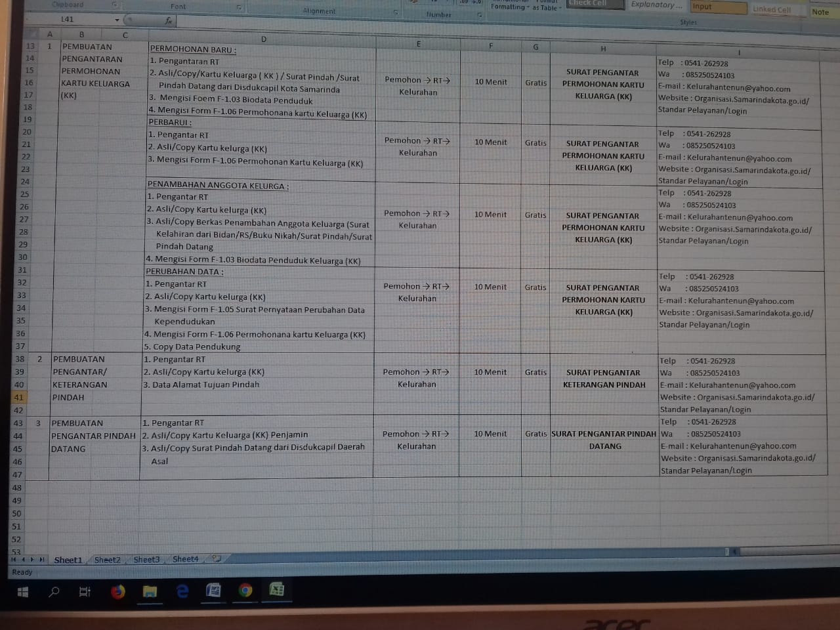This screenshot has height=630, width=840.
Task: Select cell '3. Data Alamat Tujuan Pindah'
Action: click(201, 385)
